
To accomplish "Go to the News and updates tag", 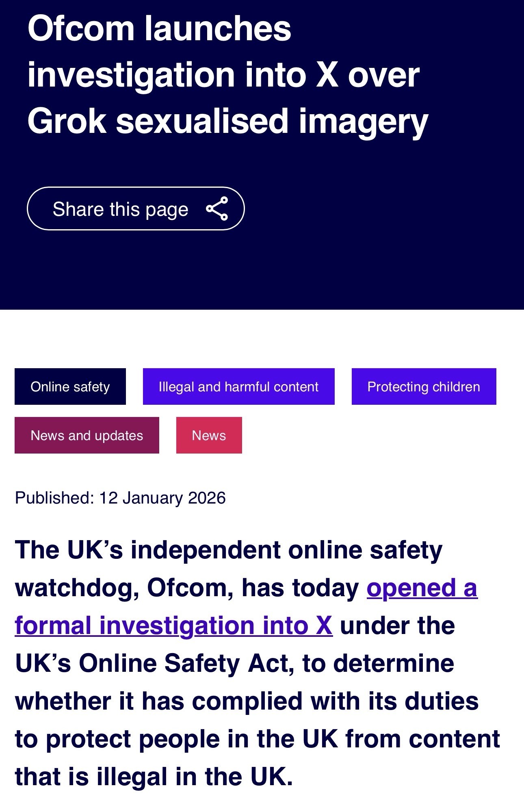I will pos(87,435).
